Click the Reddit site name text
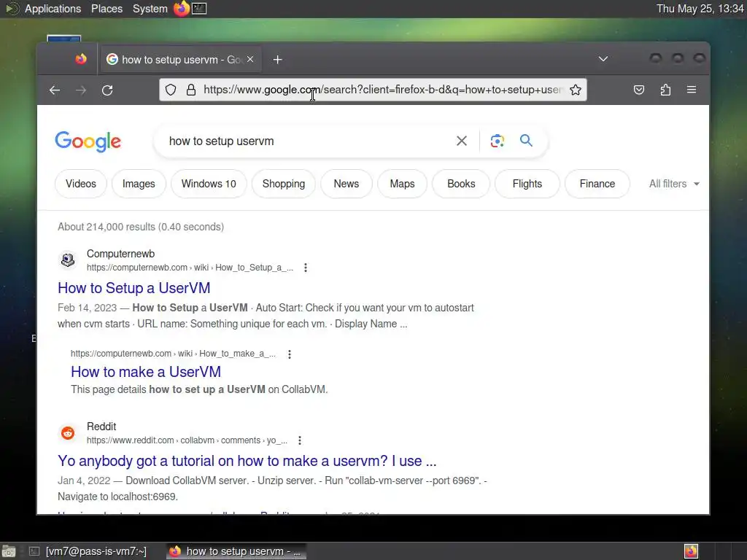This screenshot has width=747, height=560. coord(101,427)
